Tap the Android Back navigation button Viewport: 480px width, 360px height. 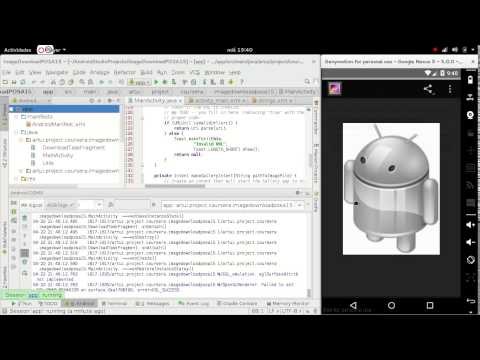point(353,305)
